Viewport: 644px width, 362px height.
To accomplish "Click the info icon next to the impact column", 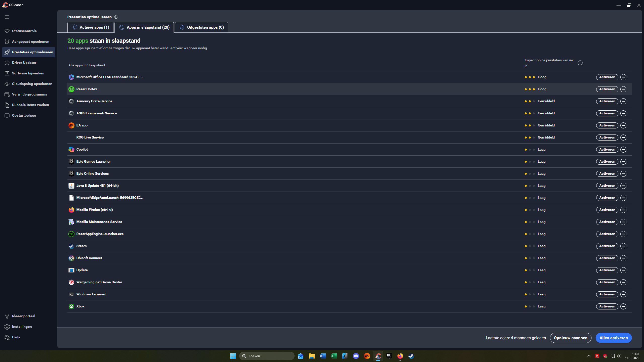I will (x=580, y=63).
